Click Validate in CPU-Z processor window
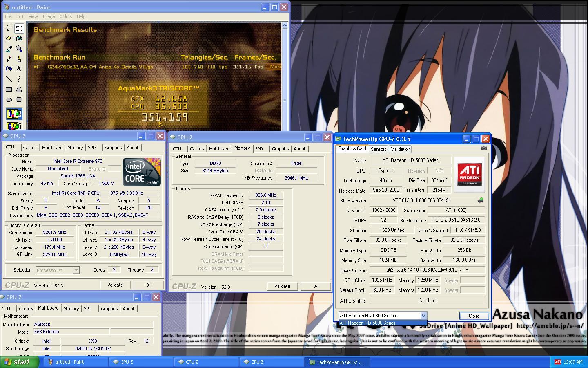Screen dimensions: 588x368 click(115, 285)
